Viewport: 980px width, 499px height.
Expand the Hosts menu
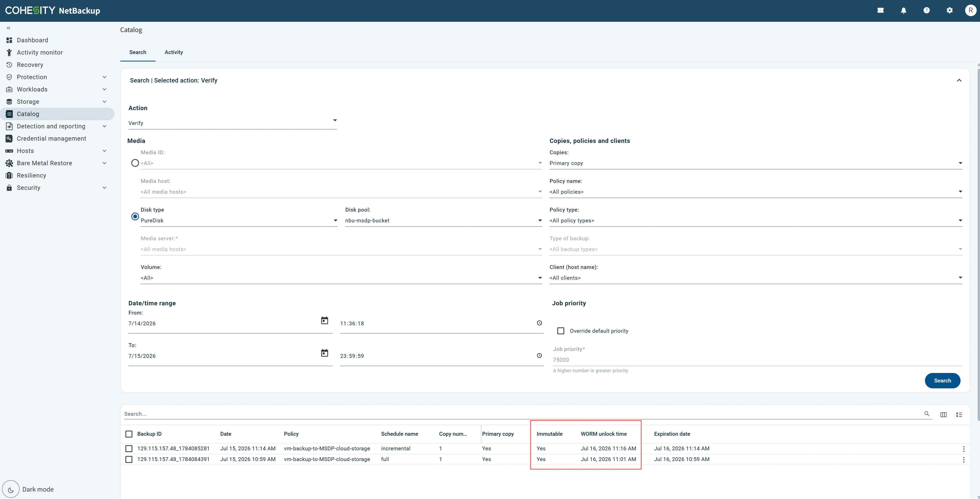tap(104, 151)
